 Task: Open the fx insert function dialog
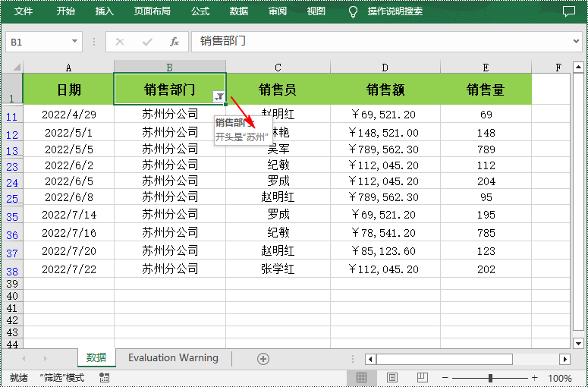(x=175, y=42)
